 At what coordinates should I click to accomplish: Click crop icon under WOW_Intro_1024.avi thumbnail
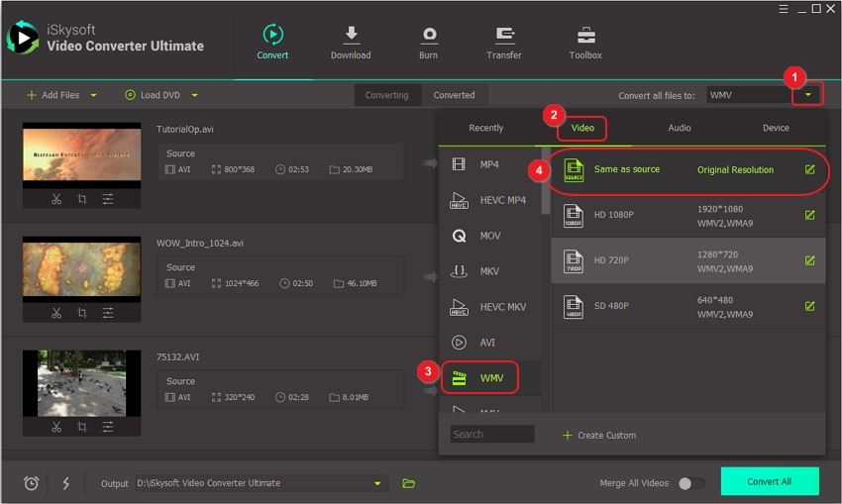pos(82,313)
